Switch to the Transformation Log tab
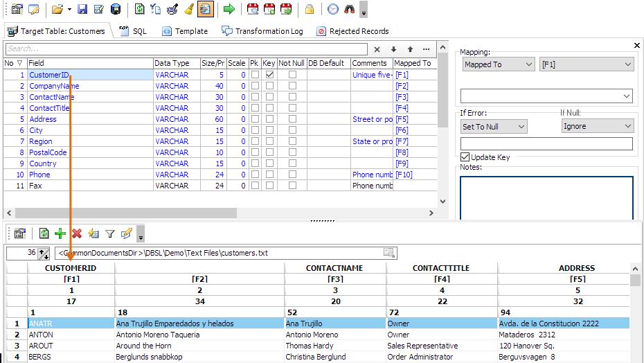Screen dimensions: 644x363 pos(262,31)
